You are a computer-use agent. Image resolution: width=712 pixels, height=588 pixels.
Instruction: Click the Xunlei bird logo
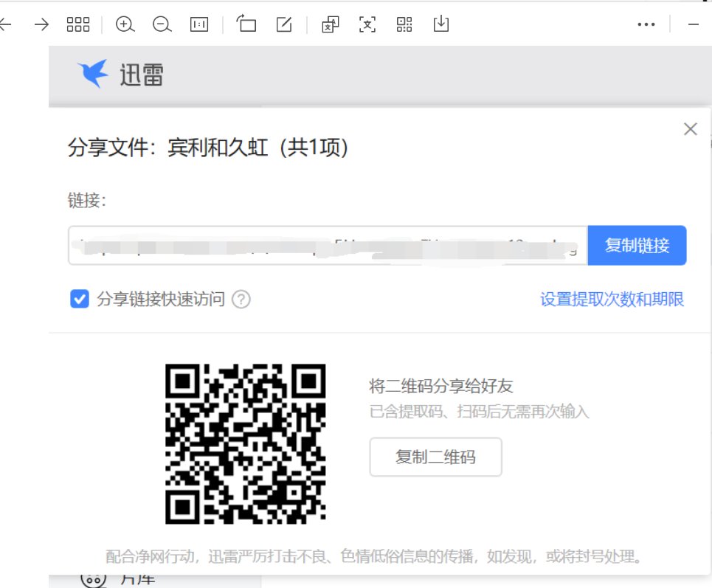click(x=93, y=73)
